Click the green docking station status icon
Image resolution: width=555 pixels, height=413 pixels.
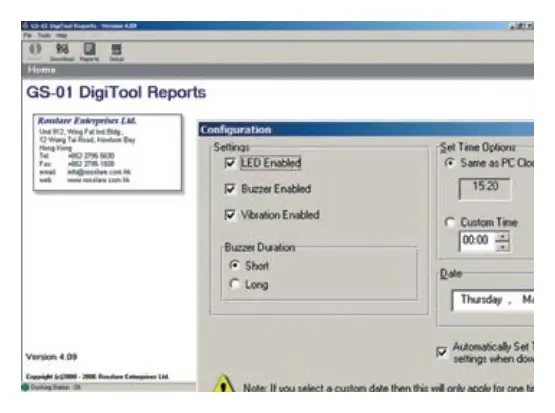tap(25, 387)
